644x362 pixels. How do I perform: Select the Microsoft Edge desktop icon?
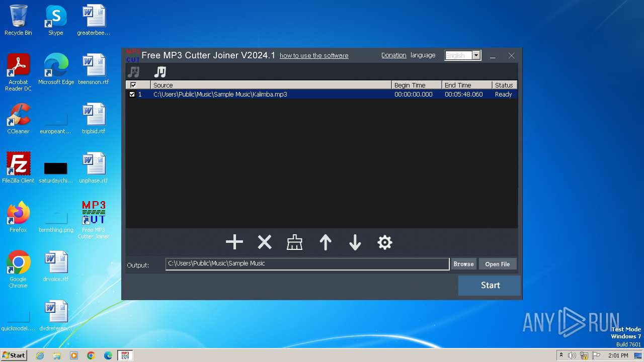(x=56, y=69)
